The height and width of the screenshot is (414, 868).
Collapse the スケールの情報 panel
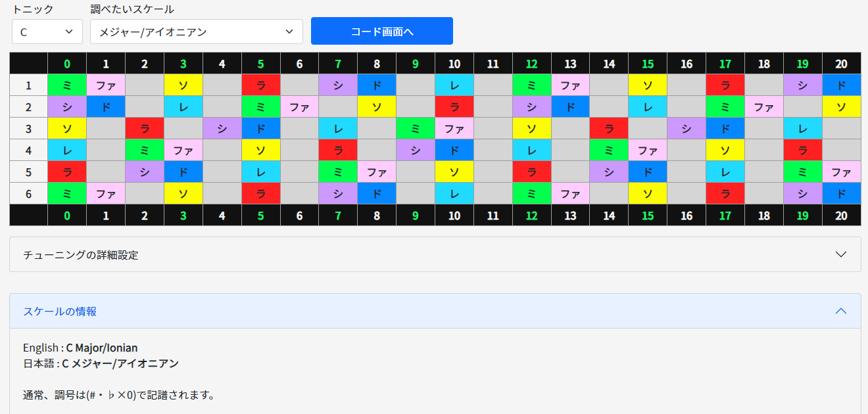coord(840,311)
